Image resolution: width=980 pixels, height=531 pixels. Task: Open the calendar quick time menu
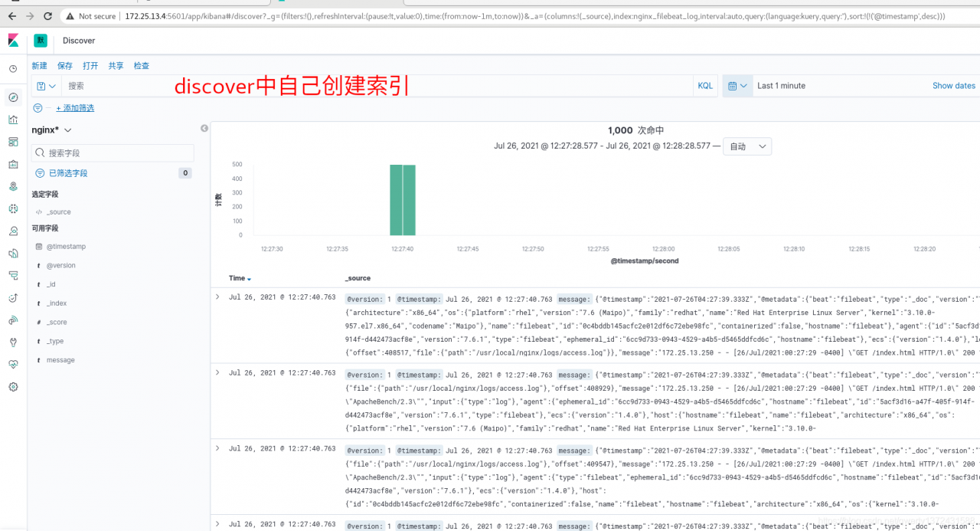737,86
